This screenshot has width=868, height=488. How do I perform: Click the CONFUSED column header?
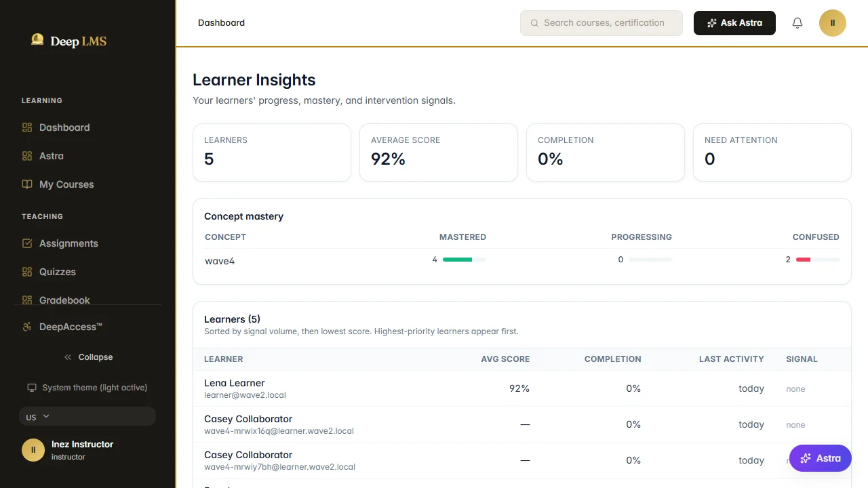[816, 237]
